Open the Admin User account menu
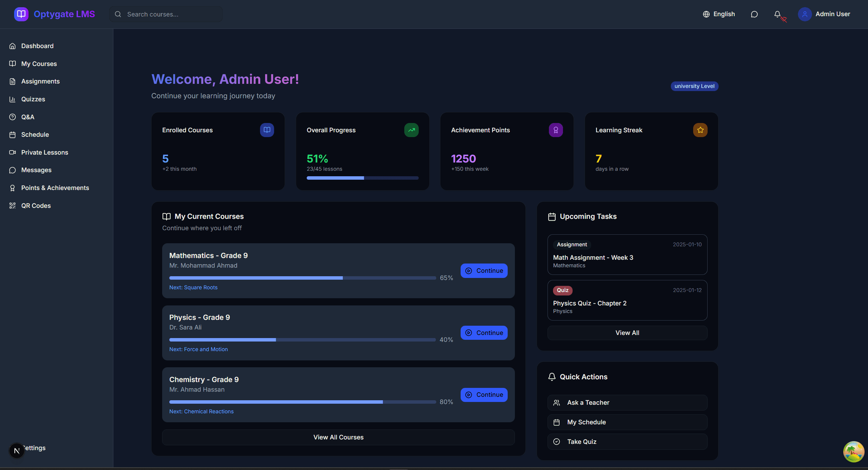The image size is (868, 470). 824,14
